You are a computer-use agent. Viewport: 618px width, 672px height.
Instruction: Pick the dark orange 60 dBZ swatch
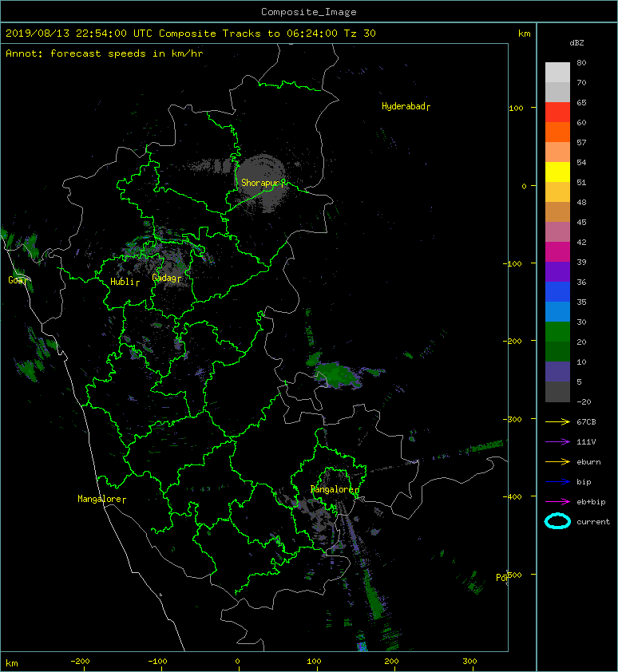click(x=557, y=132)
